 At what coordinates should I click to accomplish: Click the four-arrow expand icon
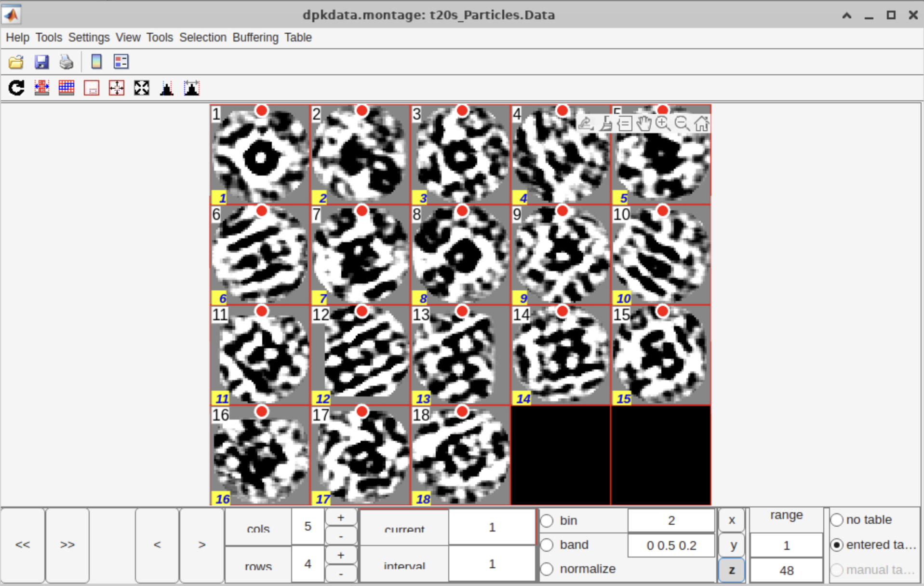[x=142, y=88]
